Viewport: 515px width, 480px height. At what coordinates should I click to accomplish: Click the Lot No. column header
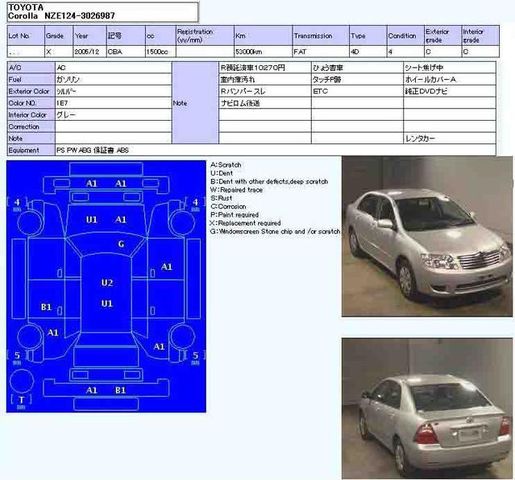click(26, 36)
